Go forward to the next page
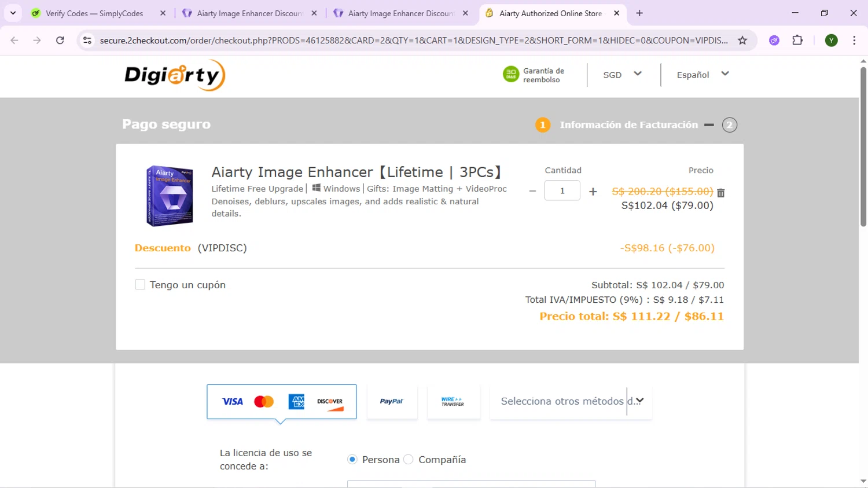 [37, 41]
